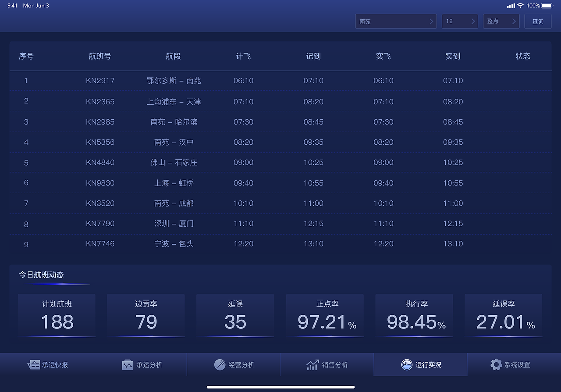
Task: Switch to the 经营分析 tab
Action: tap(234, 364)
